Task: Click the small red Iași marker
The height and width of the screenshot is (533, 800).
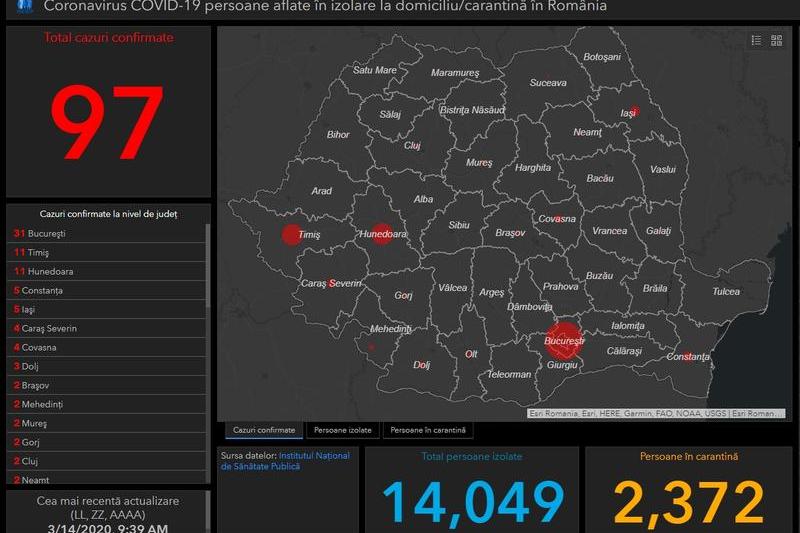Action: [634, 112]
